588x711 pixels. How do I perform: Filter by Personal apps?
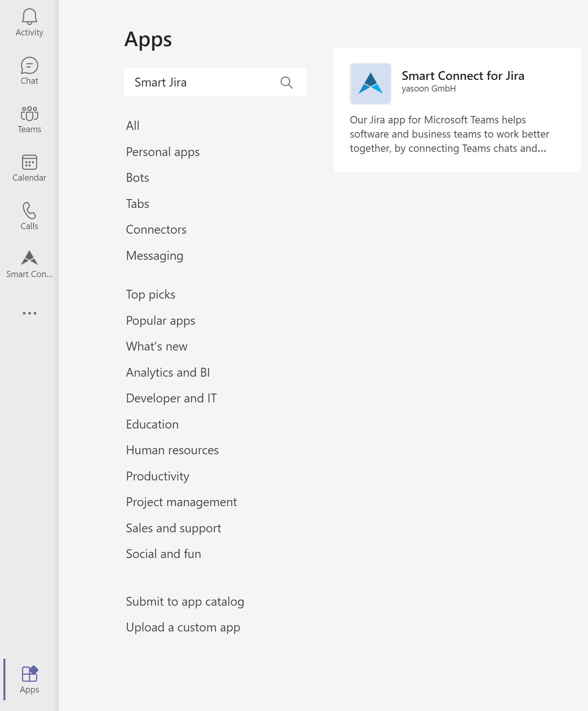tap(163, 152)
